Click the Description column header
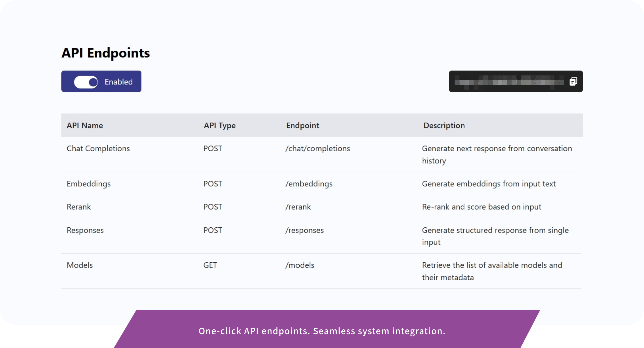This screenshot has height=348, width=644. tap(444, 125)
